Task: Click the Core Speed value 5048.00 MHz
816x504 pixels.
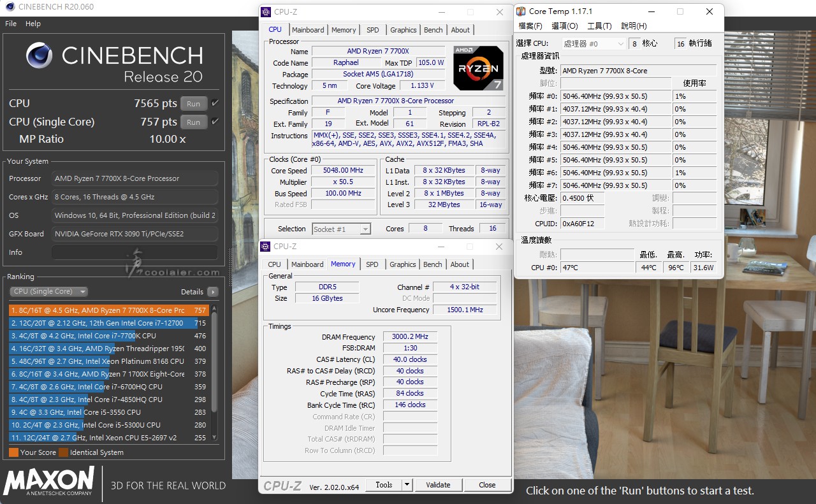Action: [344, 171]
